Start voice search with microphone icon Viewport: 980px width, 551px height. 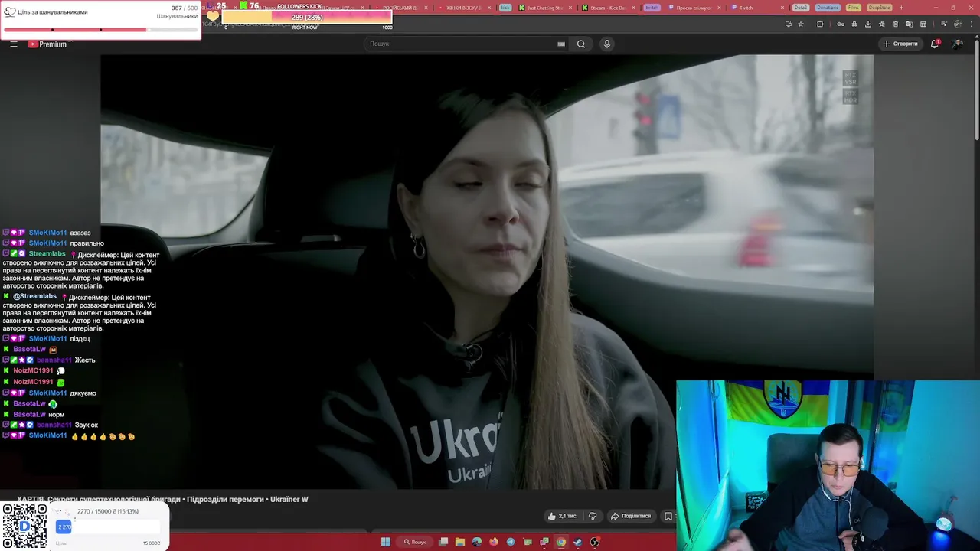point(607,44)
